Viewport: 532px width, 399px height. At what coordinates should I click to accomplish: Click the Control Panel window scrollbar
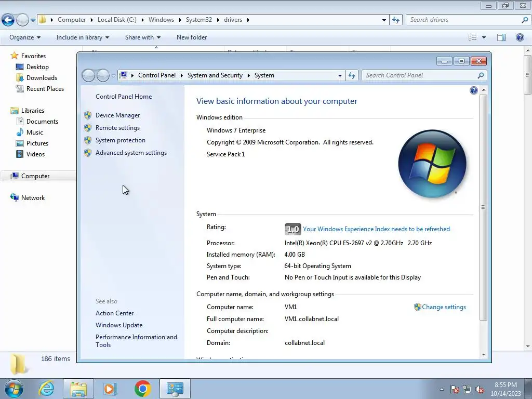pyautogui.click(x=483, y=207)
